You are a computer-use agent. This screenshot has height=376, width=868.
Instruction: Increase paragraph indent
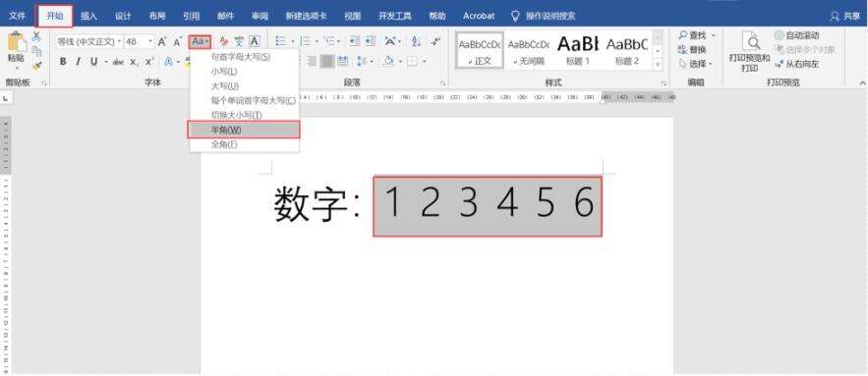coord(370,41)
